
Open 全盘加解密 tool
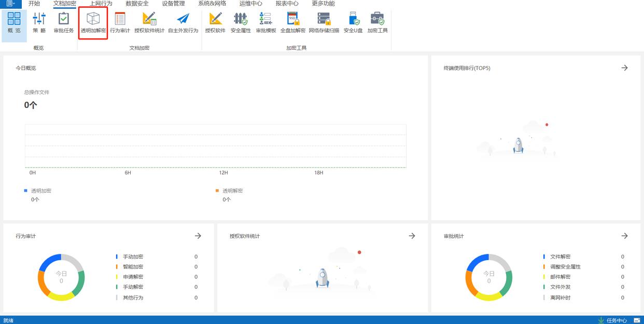point(293,23)
